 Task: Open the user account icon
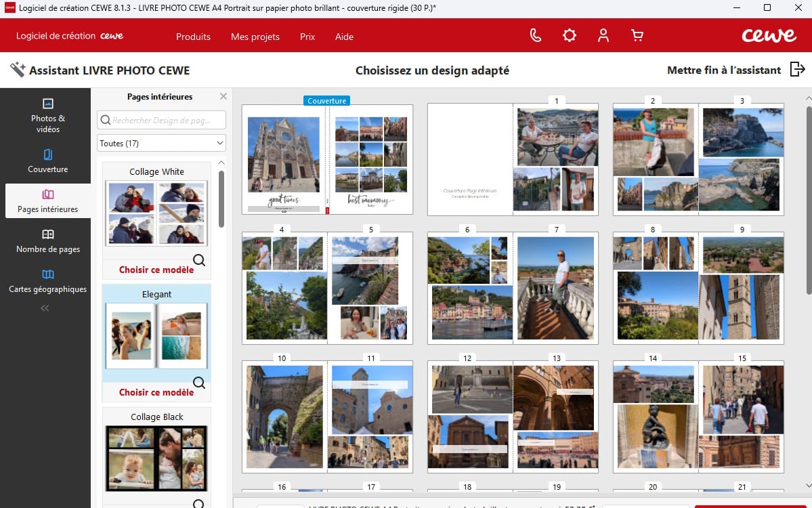(x=603, y=35)
